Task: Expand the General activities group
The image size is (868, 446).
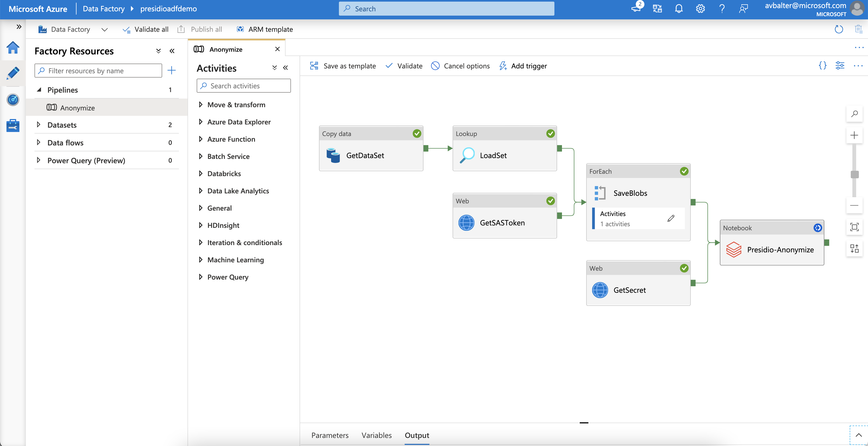Action: click(200, 208)
